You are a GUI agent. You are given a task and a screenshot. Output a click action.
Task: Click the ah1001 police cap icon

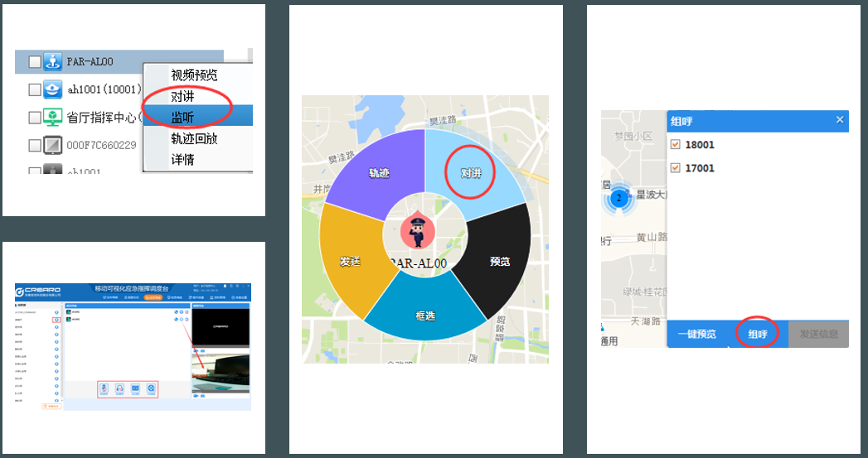(x=53, y=89)
